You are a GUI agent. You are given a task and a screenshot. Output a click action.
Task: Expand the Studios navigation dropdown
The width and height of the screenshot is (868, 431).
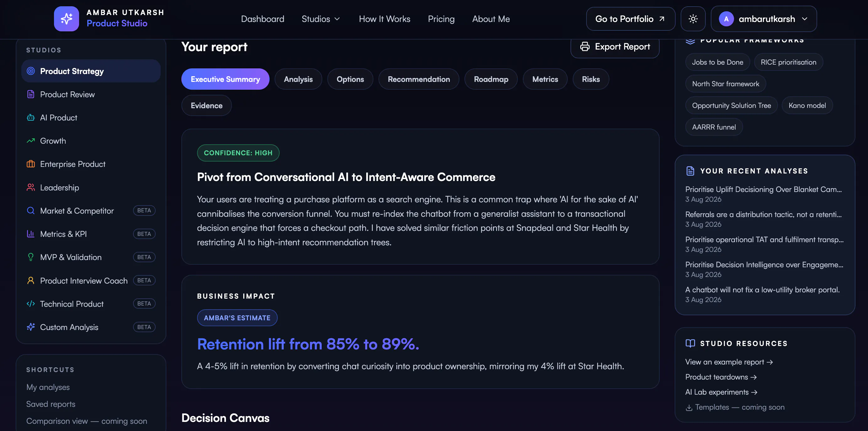pos(321,19)
